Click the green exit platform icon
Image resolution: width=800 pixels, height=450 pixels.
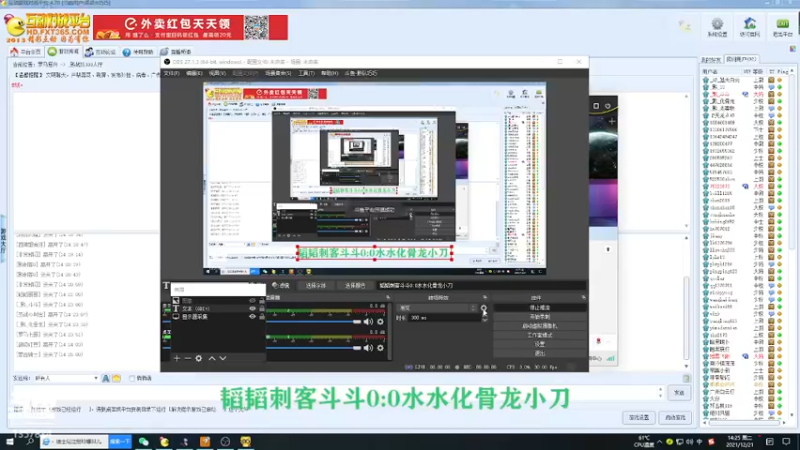782,23
